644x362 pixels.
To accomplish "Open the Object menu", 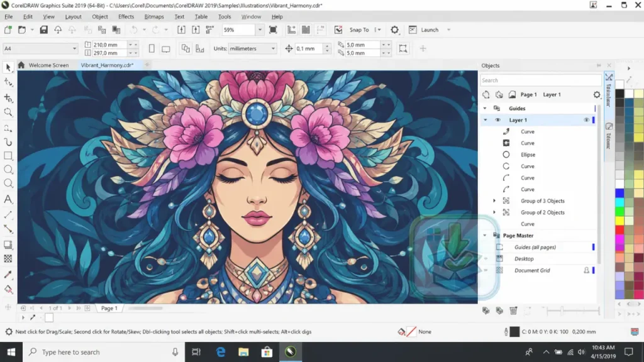I will point(100,17).
